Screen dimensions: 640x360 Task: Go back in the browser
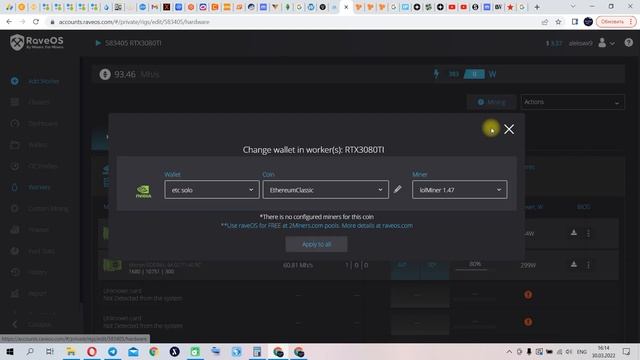[9, 22]
